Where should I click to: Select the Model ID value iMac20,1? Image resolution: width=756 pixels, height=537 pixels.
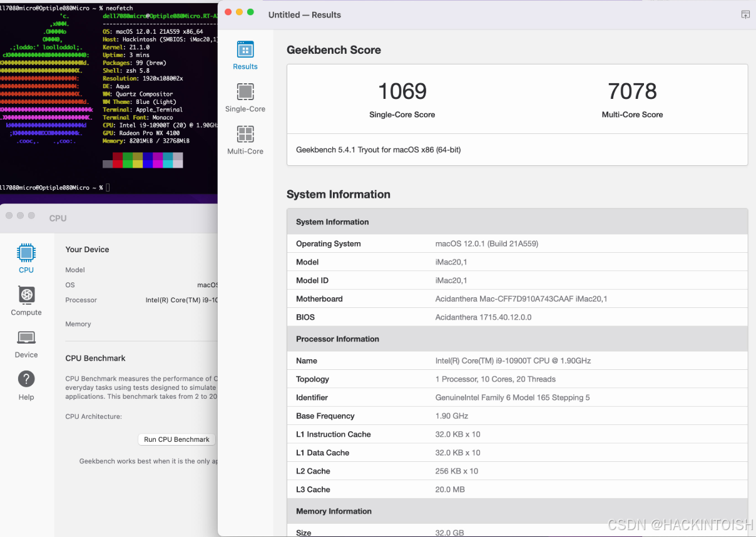(x=451, y=280)
